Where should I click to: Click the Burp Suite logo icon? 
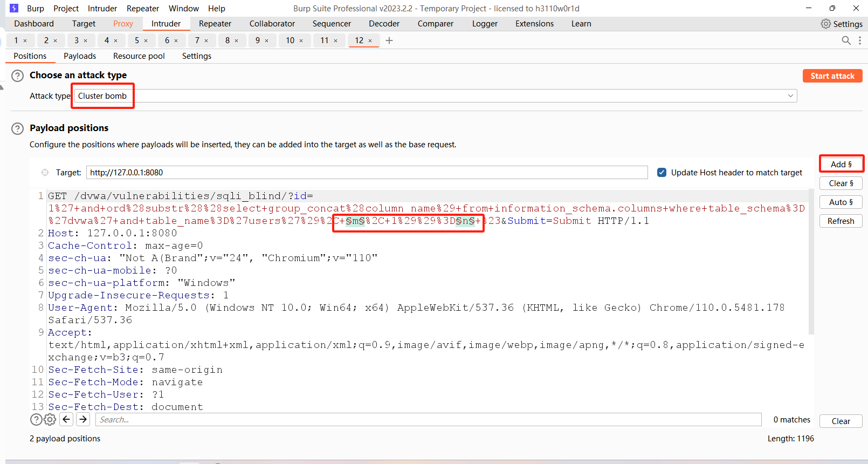(14, 8)
